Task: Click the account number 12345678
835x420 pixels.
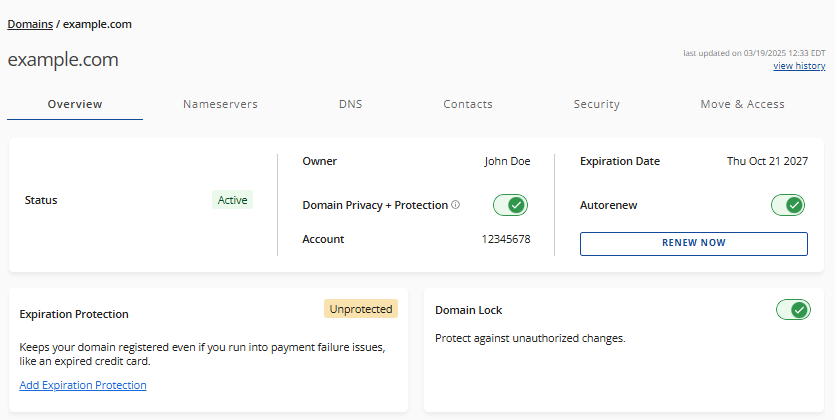Action: click(x=506, y=239)
